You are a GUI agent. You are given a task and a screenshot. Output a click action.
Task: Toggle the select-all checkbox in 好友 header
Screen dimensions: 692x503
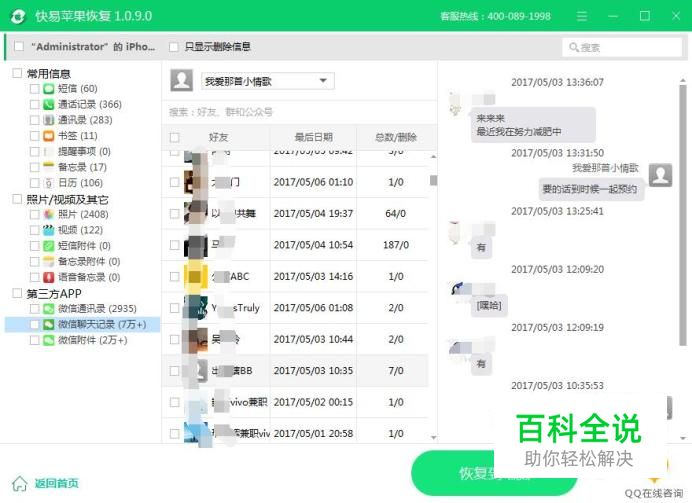click(x=175, y=138)
